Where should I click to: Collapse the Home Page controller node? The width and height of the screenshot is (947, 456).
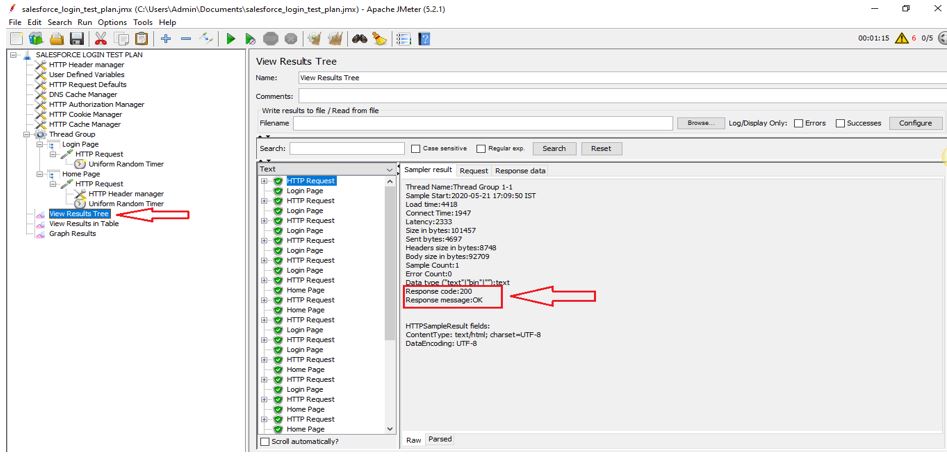click(x=40, y=174)
